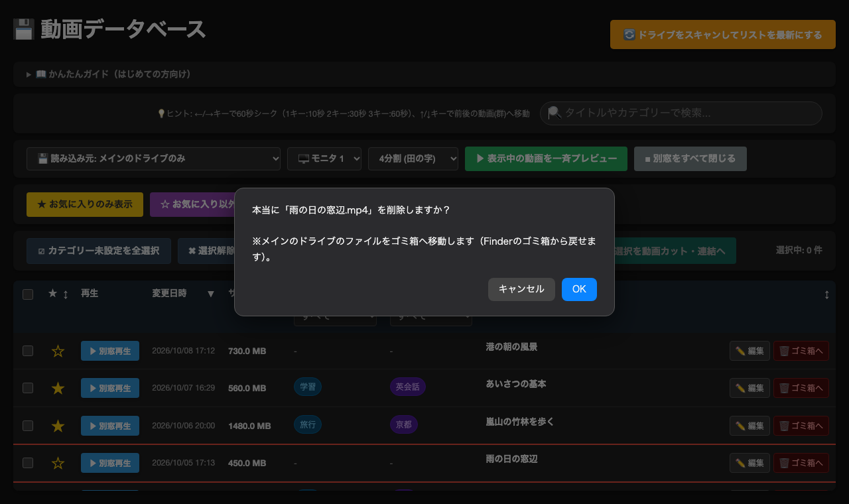Focus the タイトルやカテゴリーで検索 search field
The height and width of the screenshot is (504, 849).
point(681,113)
